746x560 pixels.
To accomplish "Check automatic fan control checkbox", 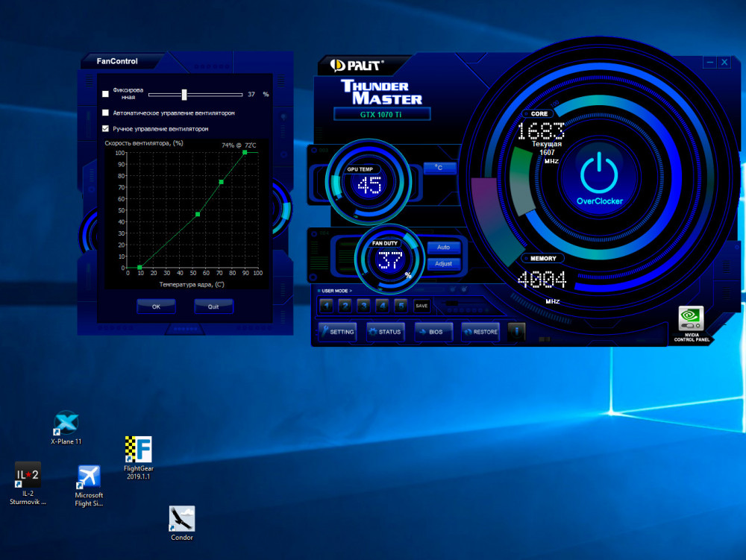I will pos(104,112).
